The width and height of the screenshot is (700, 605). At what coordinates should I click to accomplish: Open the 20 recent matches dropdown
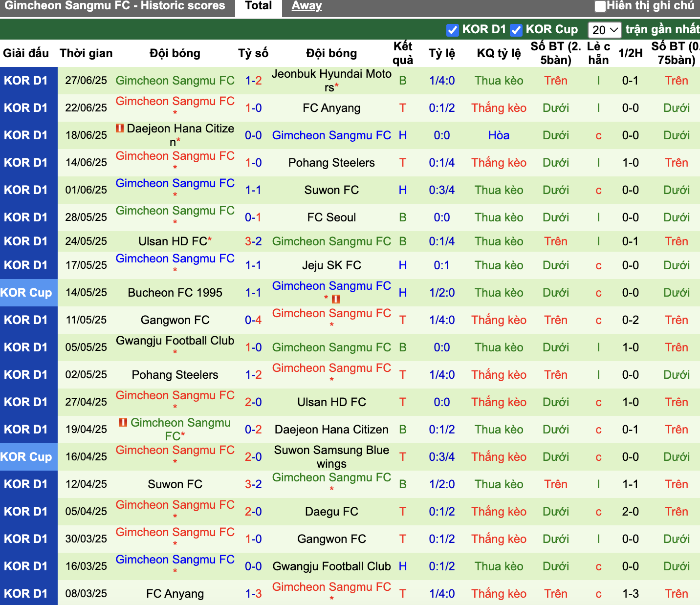coord(604,30)
